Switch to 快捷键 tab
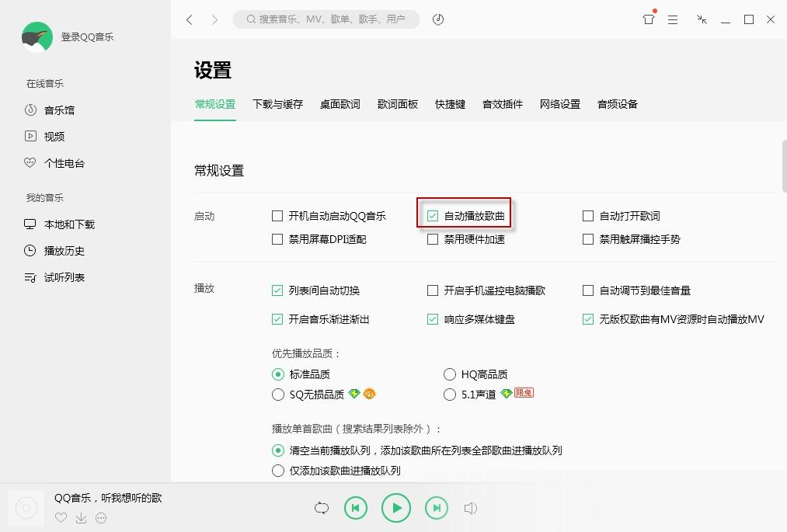This screenshot has height=532, width=787. click(451, 104)
